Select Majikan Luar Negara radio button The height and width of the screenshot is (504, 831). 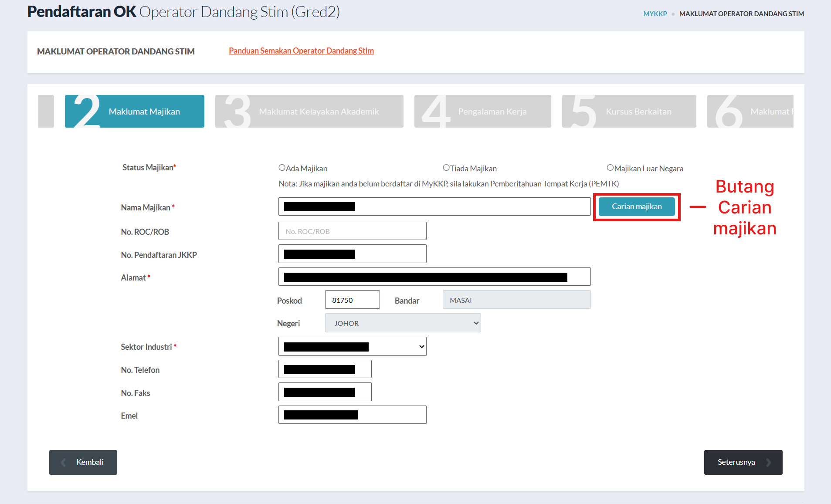pos(610,168)
